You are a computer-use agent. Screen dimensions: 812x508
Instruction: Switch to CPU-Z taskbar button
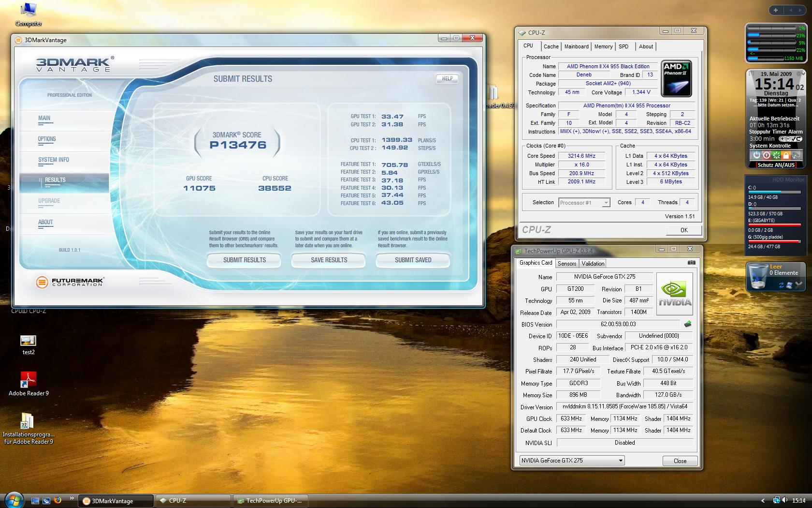[x=193, y=501]
